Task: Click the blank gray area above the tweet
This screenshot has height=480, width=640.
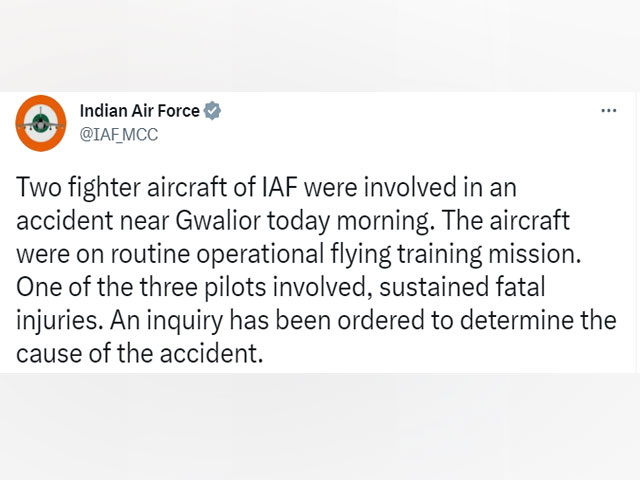Action: coord(320,45)
